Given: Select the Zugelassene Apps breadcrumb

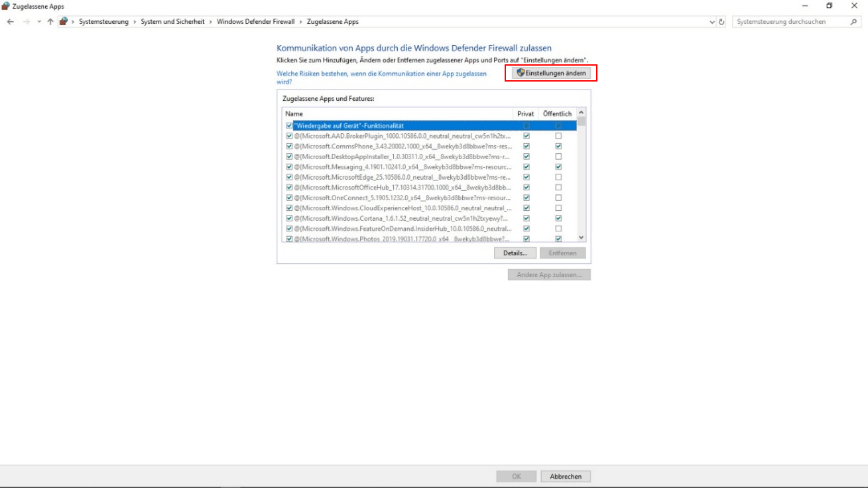Looking at the screenshot, I should click(333, 22).
